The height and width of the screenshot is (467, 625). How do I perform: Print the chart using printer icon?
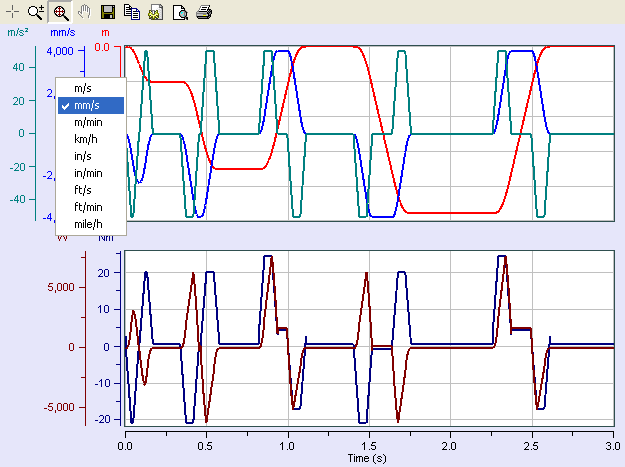pyautogui.click(x=203, y=13)
